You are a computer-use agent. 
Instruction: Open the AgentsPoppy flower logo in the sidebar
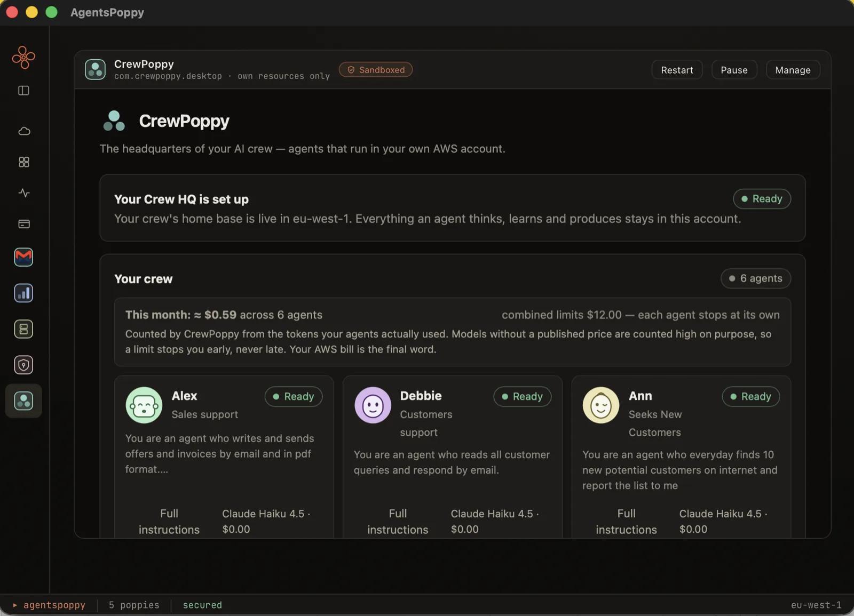click(23, 57)
